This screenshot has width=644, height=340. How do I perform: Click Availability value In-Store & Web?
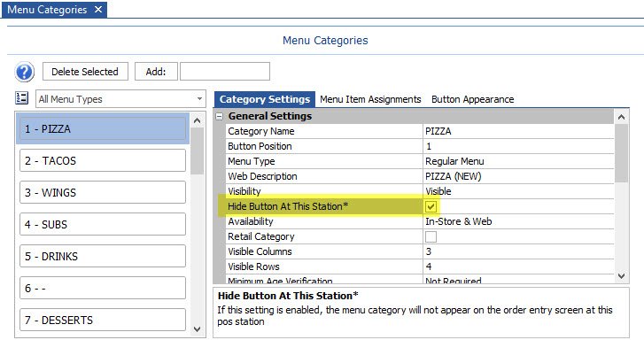pyautogui.click(x=518, y=221)
